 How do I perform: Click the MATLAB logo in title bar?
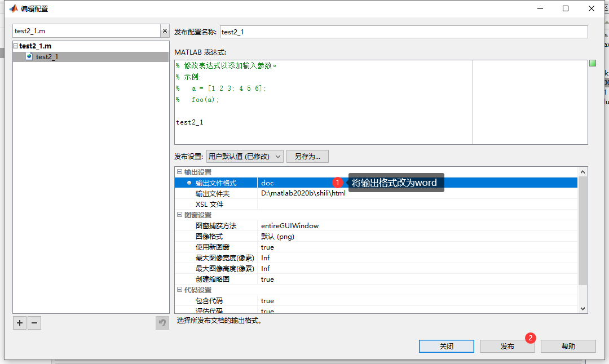point(14,8)
